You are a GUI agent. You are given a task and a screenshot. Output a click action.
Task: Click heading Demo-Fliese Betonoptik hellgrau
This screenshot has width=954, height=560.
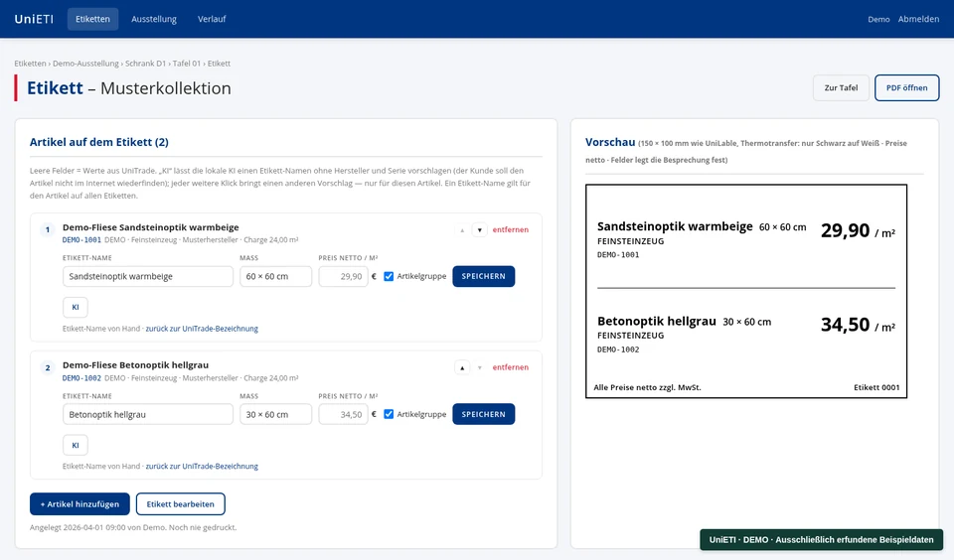tap(136, 365)
